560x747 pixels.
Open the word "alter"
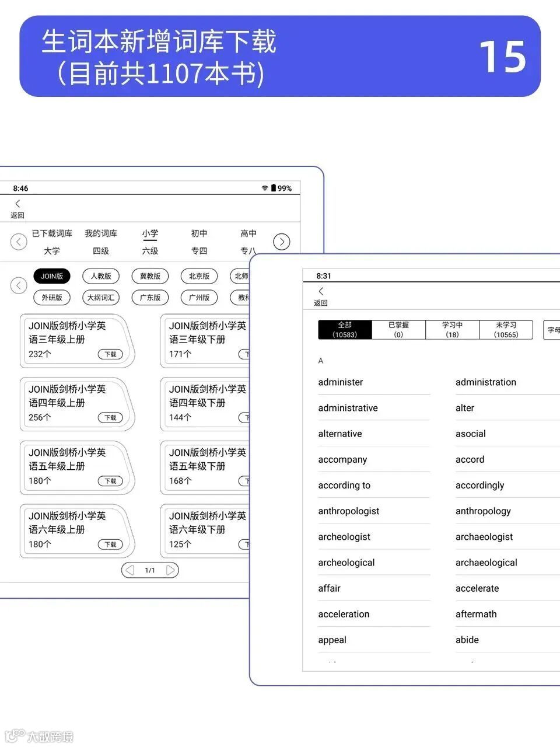tap(465, 408)
